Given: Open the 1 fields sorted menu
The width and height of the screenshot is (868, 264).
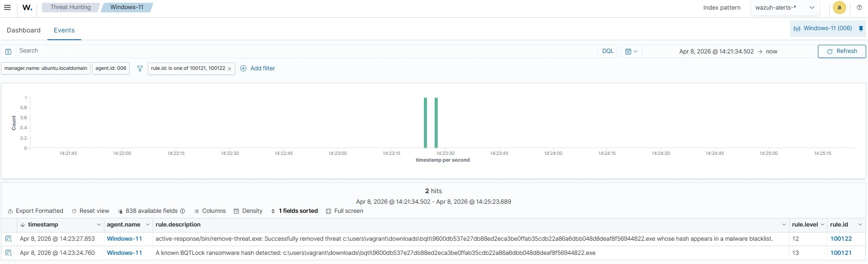Looking at the screenshot, I should pos(294,211).
